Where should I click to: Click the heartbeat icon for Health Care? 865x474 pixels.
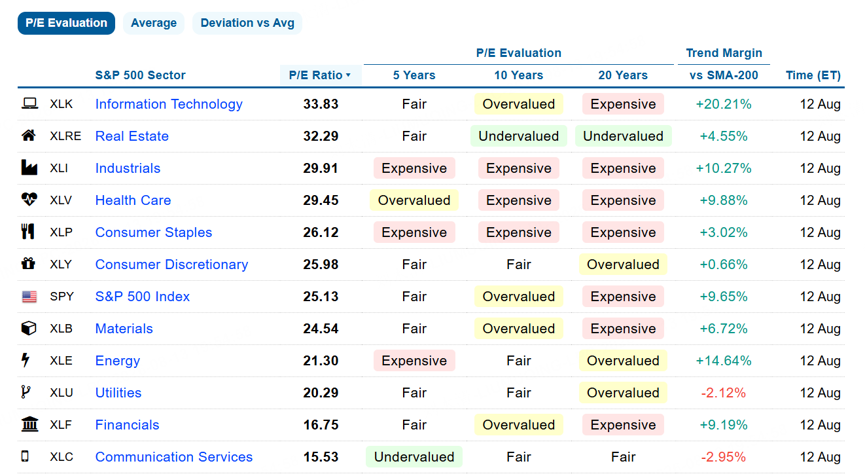(29, 199)
